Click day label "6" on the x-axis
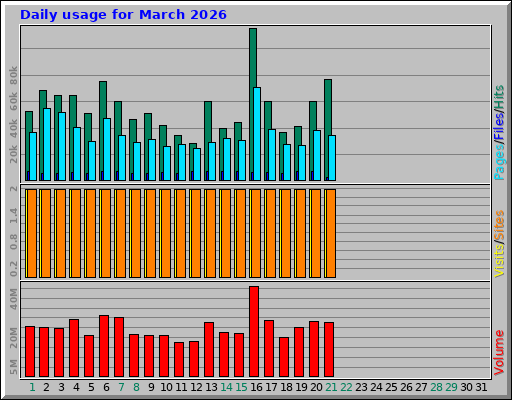512x400 pixels. pyautogui.click(x=106, y=387)
